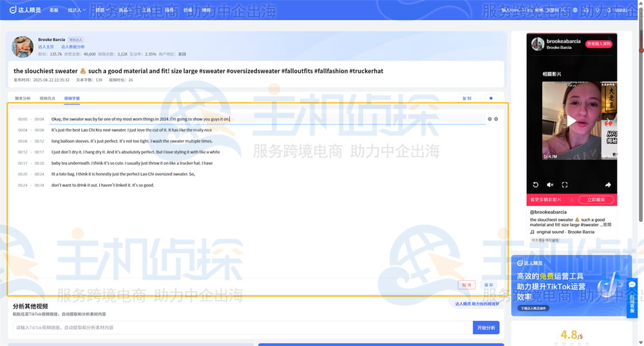Click the share arrow icon on video

[x=608, y=185]
